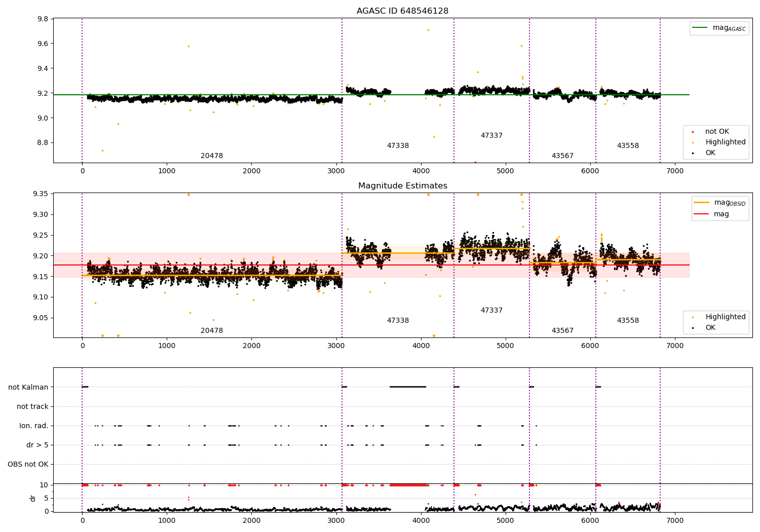Click the 'not Kalman' axis label
The image size is (760, 532).
pos(28,388)
